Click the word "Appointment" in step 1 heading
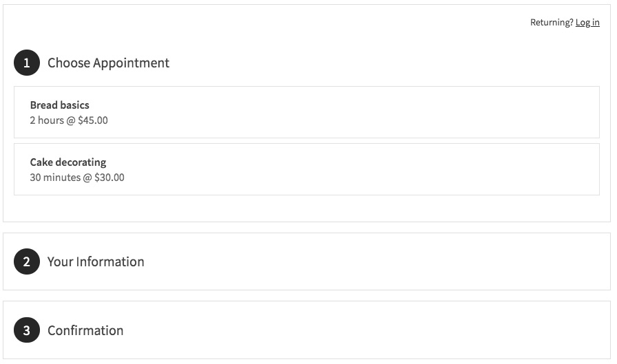This screenshot has width=617, height=364. click(x=131, y=63)
